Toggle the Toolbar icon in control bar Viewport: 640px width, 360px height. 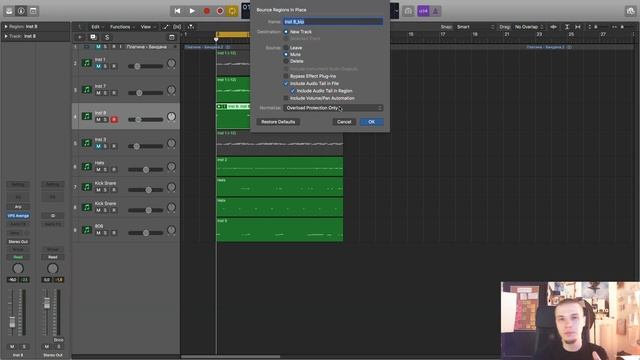coord(33,11)
